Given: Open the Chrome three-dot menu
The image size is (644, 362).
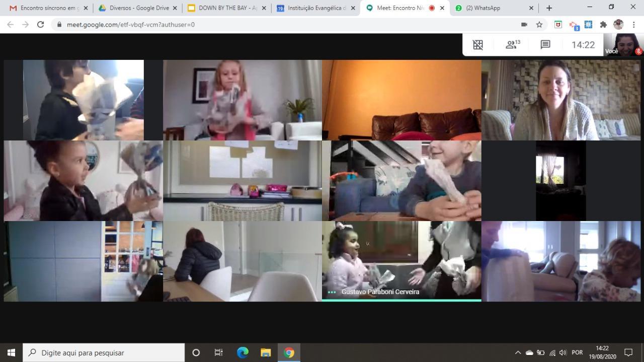Looking at the screenshot, I should pos(633,24).
